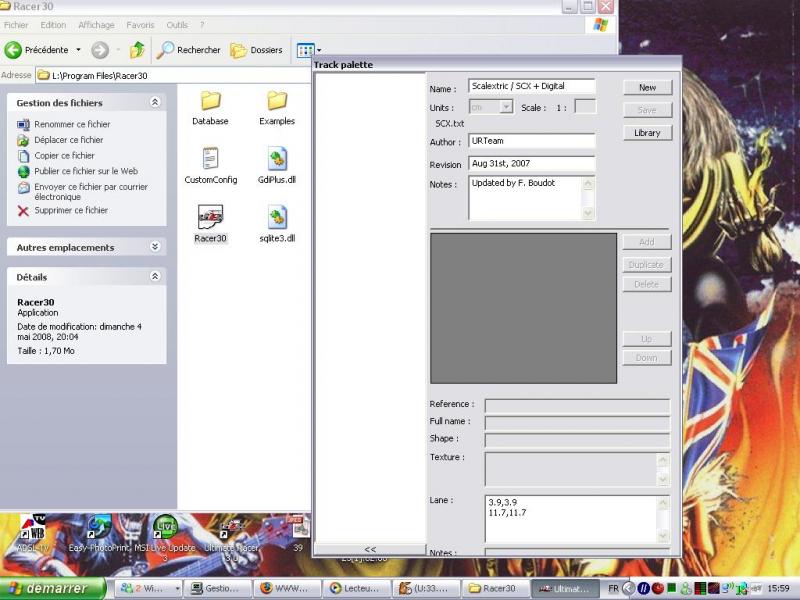Open the Affichage menu

click(96, 25)
